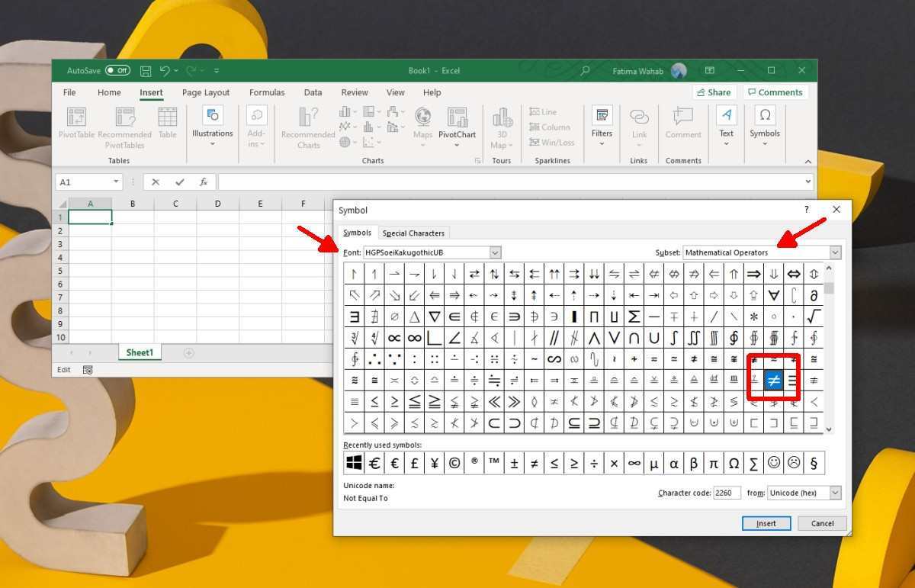Expand the Name Box dropdown arrow
Image resolution: width=915 pixels, height=588 pixels.
116,182
